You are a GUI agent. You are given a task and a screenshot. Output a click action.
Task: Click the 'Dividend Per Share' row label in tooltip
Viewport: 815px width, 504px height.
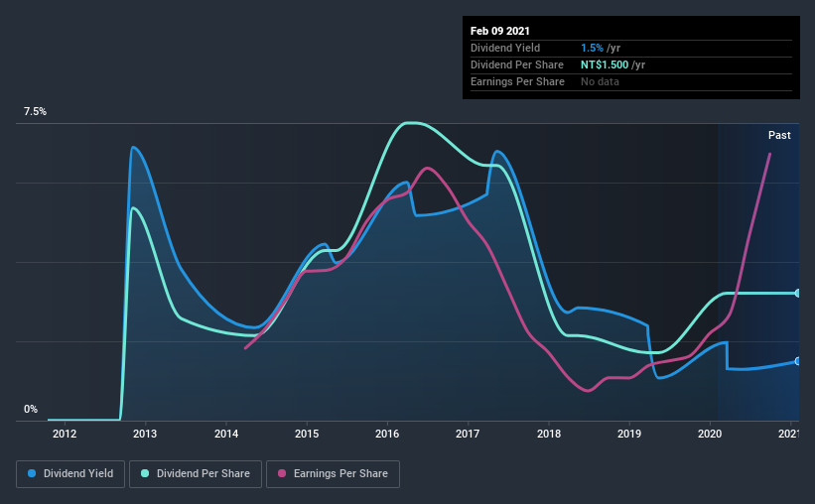click(516, 64)
